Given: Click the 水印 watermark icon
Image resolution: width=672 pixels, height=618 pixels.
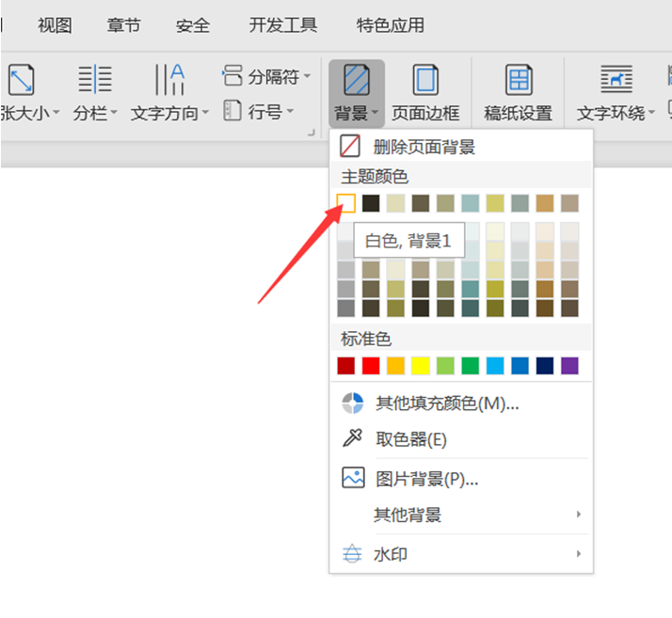Looking at the screenshot, I should pyautogui.click(x=352, y=553).
